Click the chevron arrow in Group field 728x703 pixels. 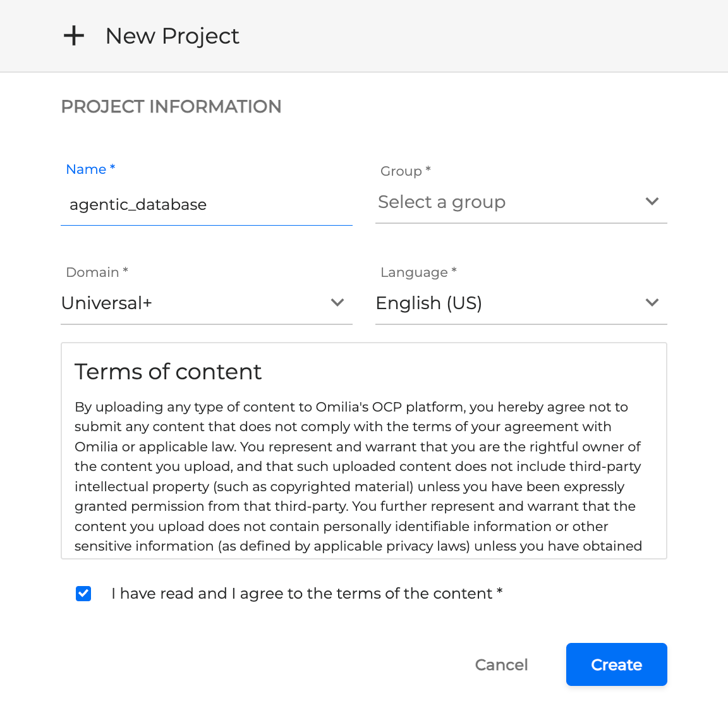pos(652,202)
